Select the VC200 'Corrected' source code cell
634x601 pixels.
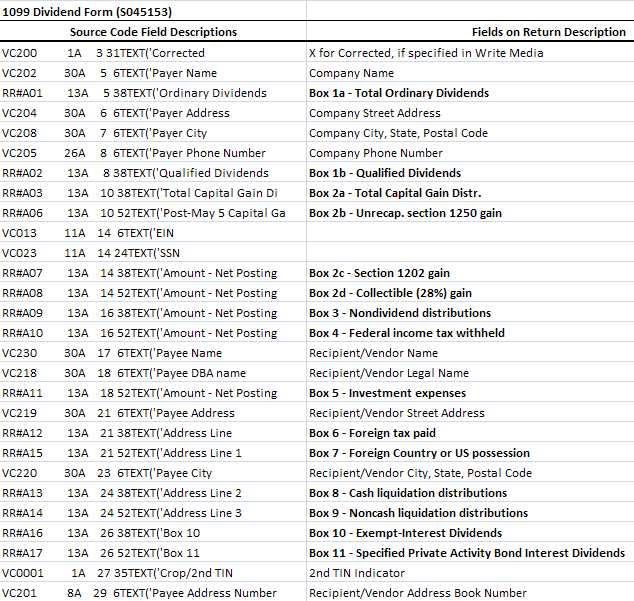point(153,53)
